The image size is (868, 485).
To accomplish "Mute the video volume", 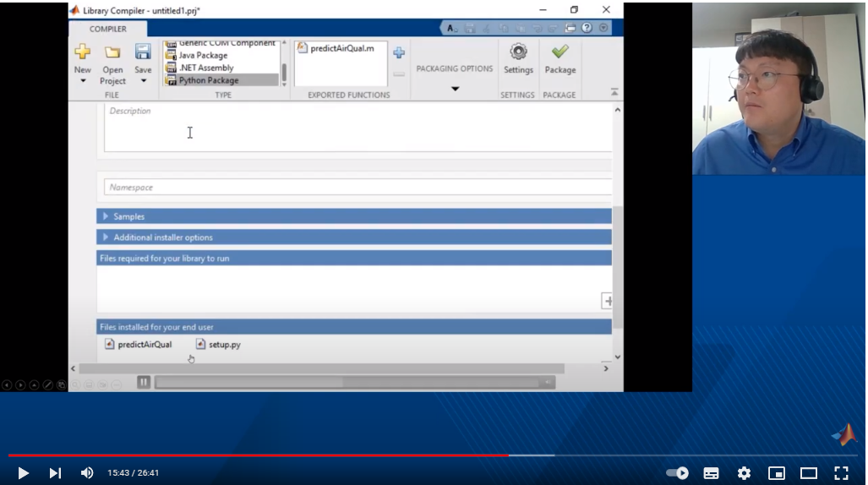I will [87, 473].
